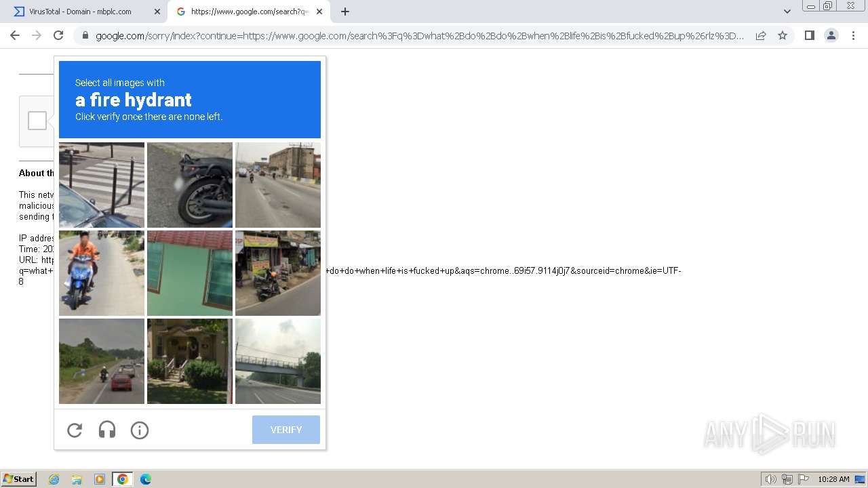Select the house with front steps tile
This screenshot has height=488, width=868.
(x=190, y=361)
